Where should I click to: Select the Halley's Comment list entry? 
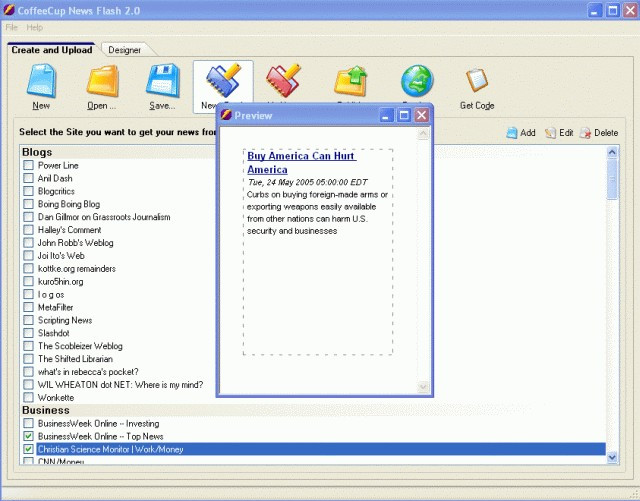click(69, 230)
